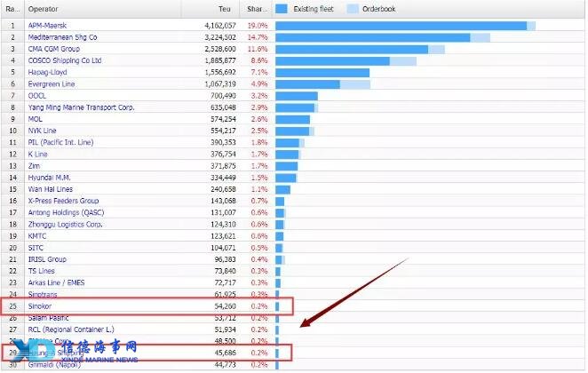Image resolution: width=588 pixels, height=373 pixels.
Task: Open the Sinokor operator link
Action: tap(40, 306)
